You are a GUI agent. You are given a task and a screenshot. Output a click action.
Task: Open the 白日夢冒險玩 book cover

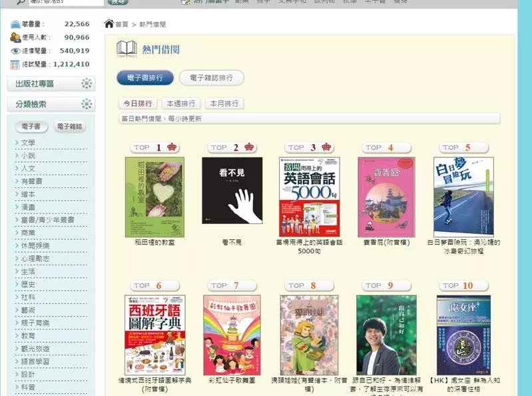click(x=463, y=197)
